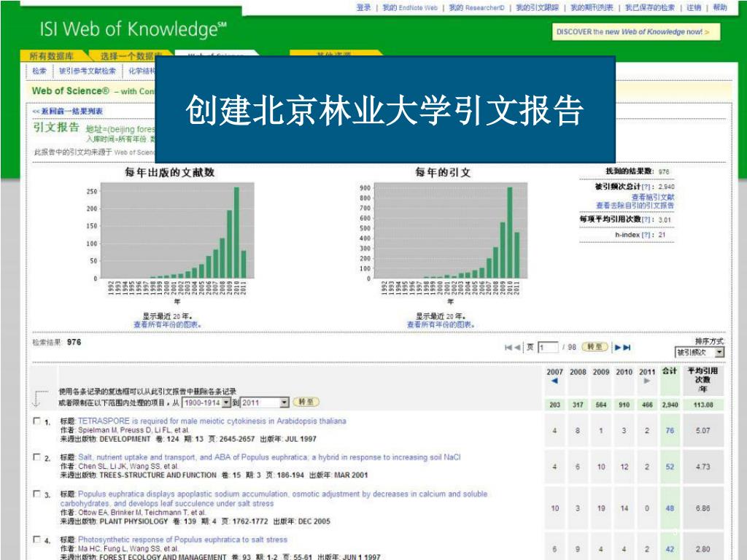Go to next results page arrow
This screenshot has height=560, width=747.
pos(617,348)
